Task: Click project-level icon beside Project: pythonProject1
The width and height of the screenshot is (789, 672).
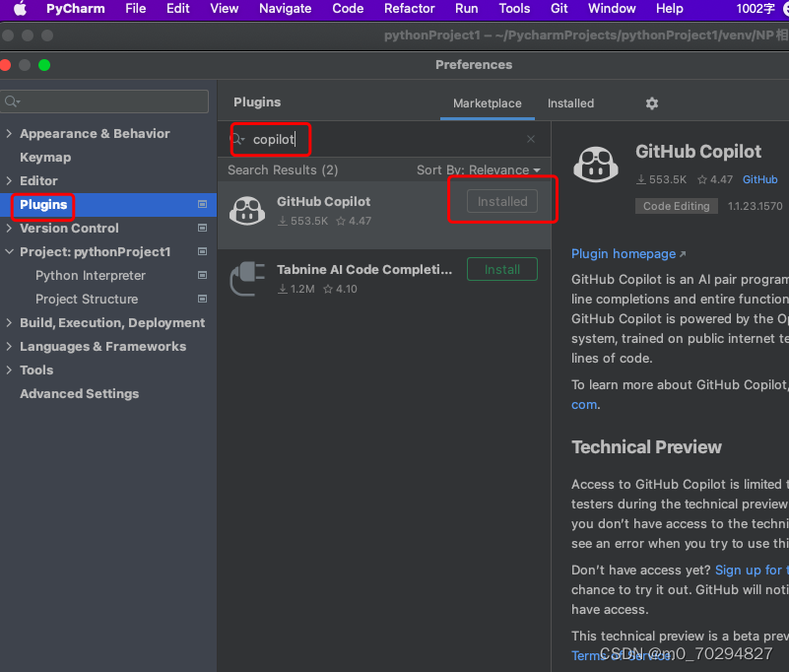Action: (202, 251)
